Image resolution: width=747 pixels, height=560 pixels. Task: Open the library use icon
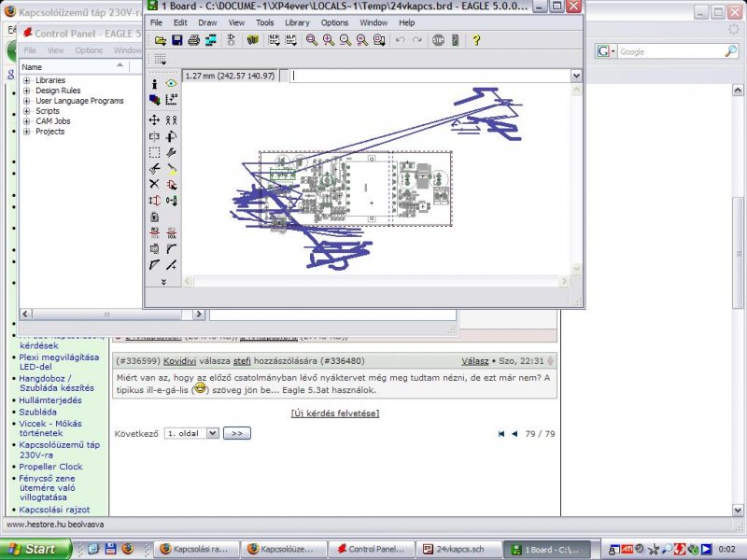click(x=252, y=40)
